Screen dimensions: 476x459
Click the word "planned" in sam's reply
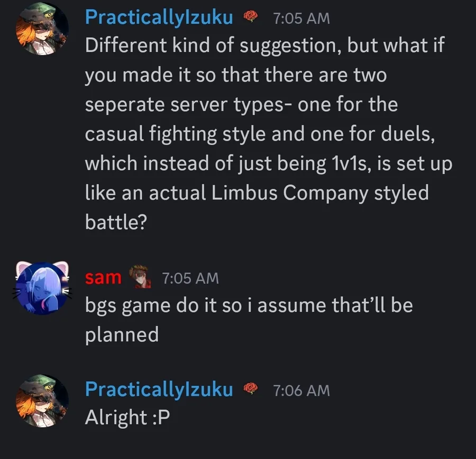pyautogui.click(x=122, y=335)
